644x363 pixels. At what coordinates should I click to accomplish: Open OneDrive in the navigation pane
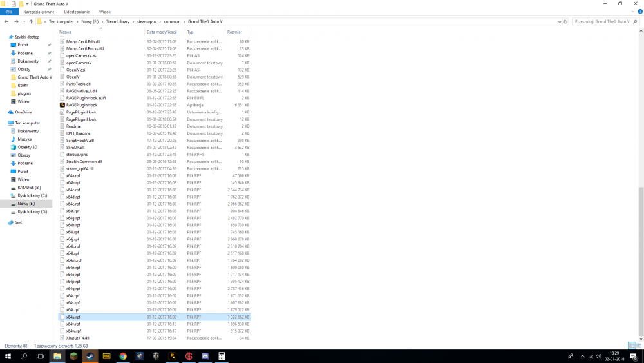click(23, 112)
